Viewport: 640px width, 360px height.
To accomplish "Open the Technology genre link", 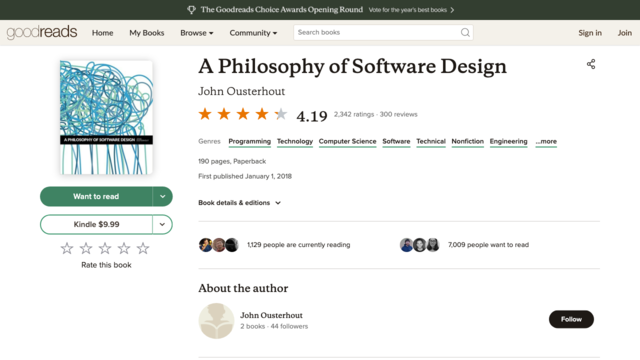I will tap(295, 142).
